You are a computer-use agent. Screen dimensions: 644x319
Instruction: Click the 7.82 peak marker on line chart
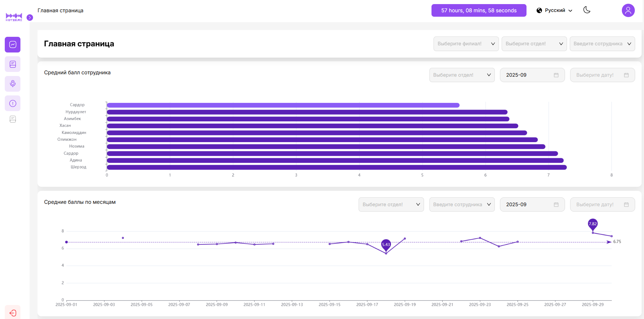pos(593,224)
